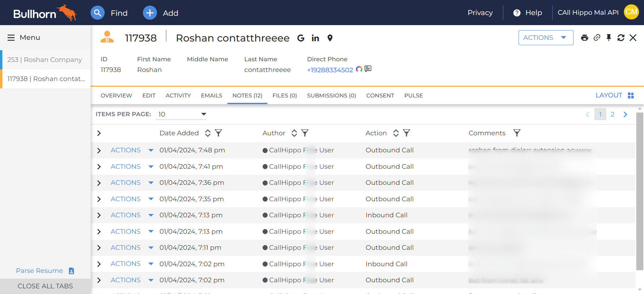Screen dimensions: 644x294
Task: Pin this record with pushpin icon
Action: pos(609,38)
